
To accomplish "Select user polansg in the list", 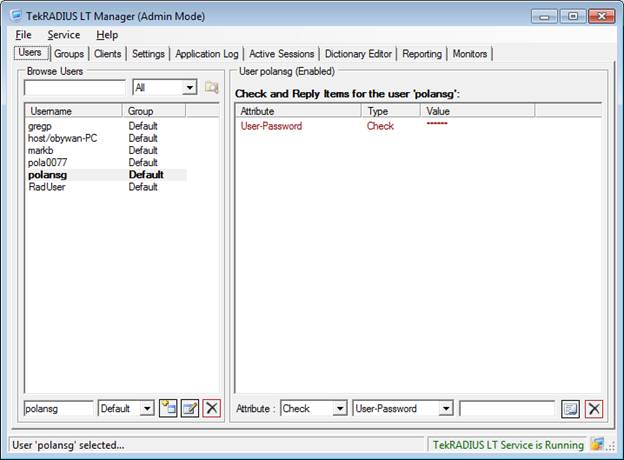I will tap(105, 175).
